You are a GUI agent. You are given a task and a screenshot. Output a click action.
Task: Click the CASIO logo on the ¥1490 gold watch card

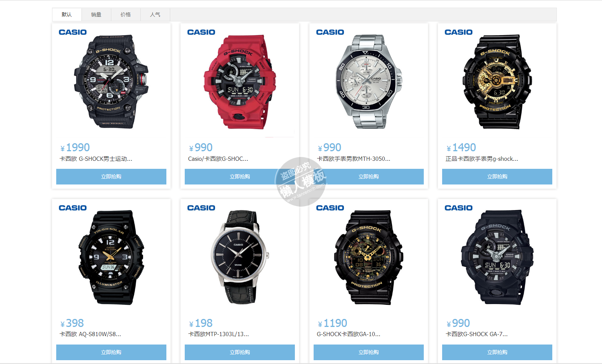pos(459,32)
